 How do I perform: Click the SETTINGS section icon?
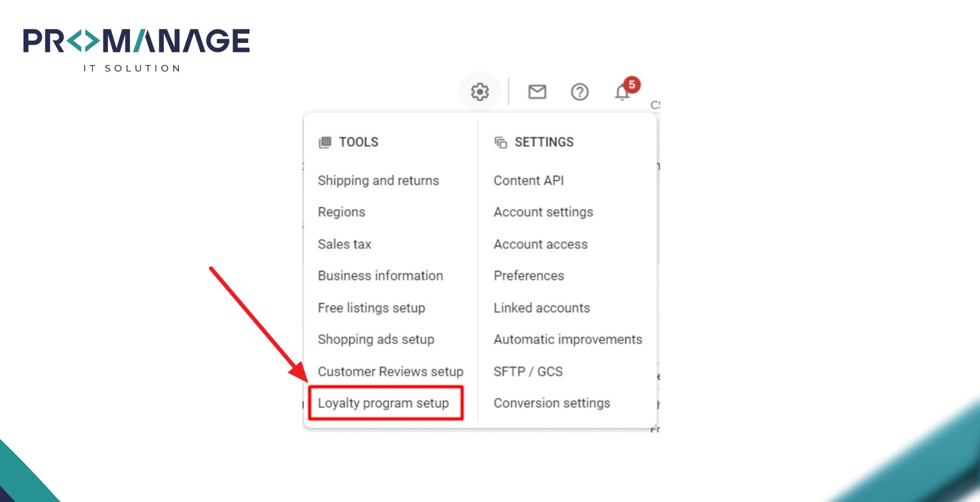click(x=500, y=141)
